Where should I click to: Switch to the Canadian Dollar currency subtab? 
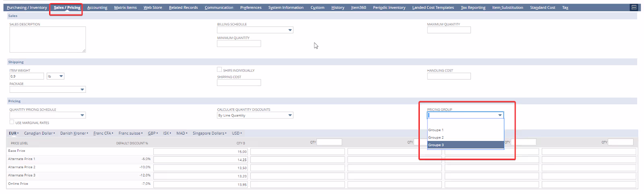point(39,133)
